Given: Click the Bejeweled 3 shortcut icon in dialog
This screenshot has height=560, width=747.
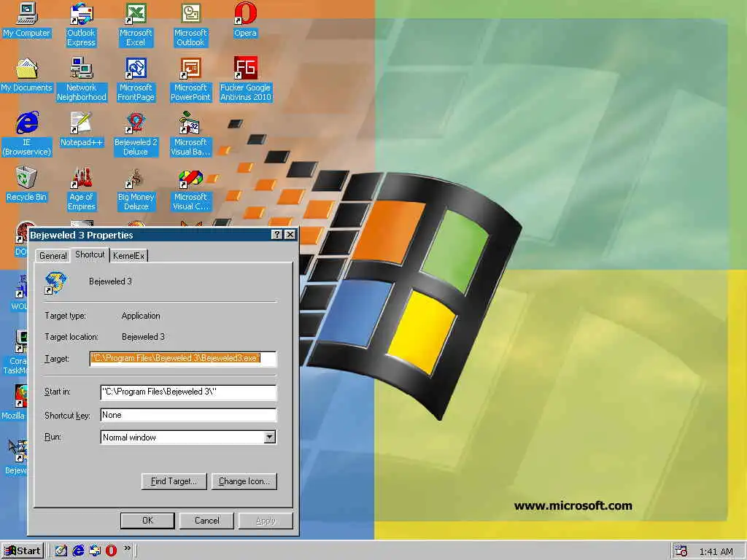Looking at the screenshot, I should (55, 283).
